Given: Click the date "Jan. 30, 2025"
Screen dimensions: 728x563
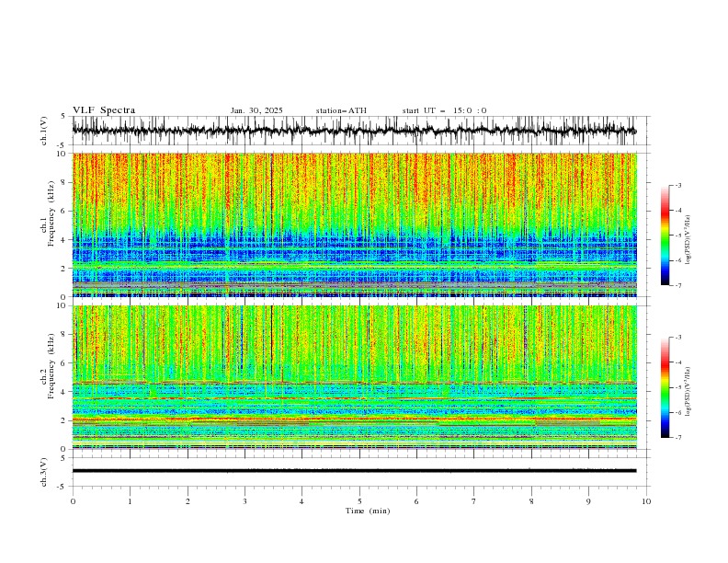Looking at the screenshot, I should point(256,110).
